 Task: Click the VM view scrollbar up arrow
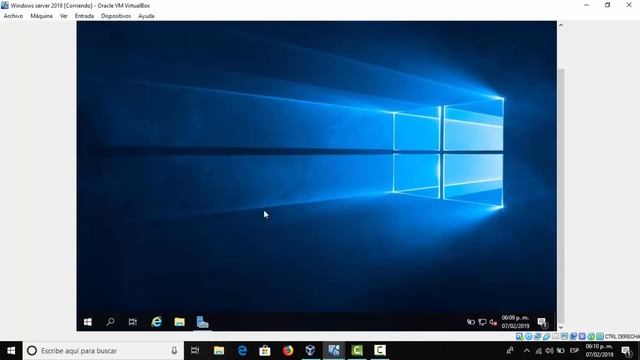561,25
